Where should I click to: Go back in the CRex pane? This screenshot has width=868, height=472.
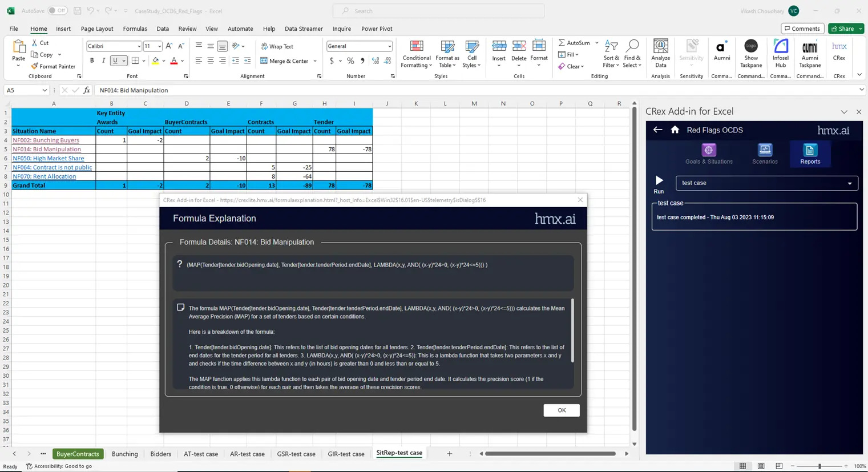pyautogui.click(x=657, y=130)
